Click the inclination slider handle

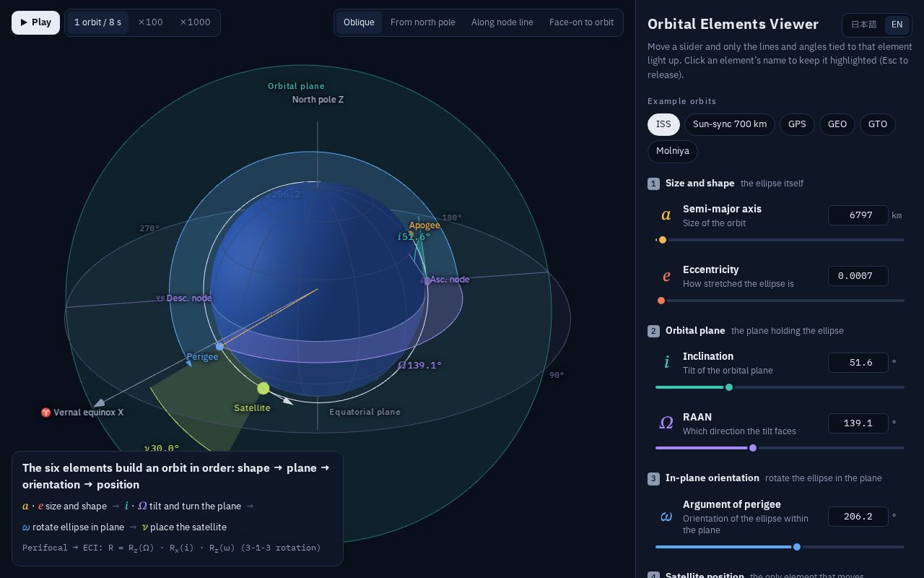click(729, 387)
